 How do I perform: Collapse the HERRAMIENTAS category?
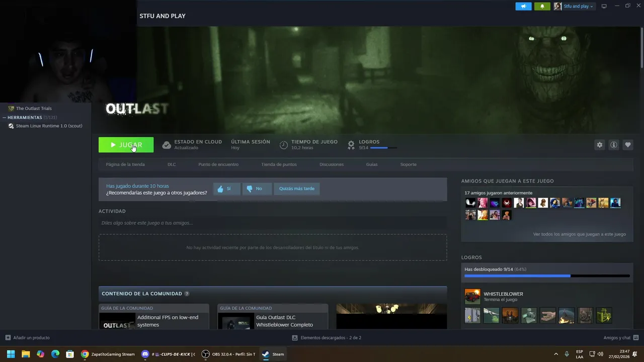(25, 117)
